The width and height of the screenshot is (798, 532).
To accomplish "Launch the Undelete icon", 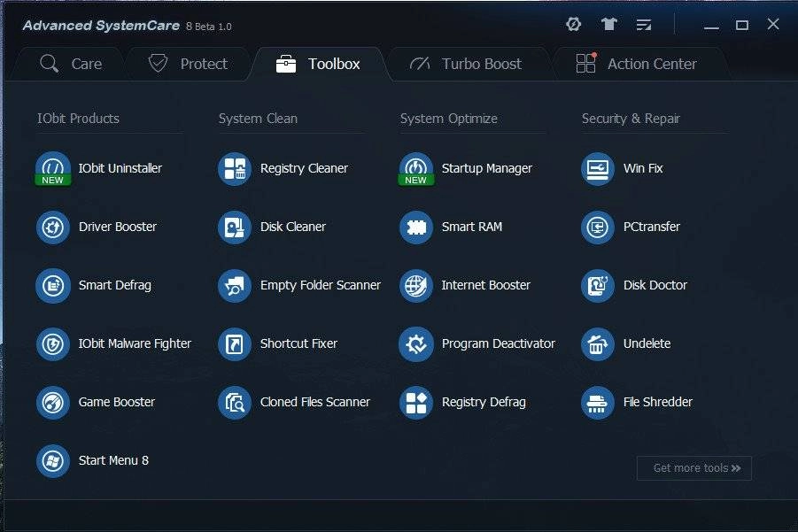I will click(x=598, y=344).
